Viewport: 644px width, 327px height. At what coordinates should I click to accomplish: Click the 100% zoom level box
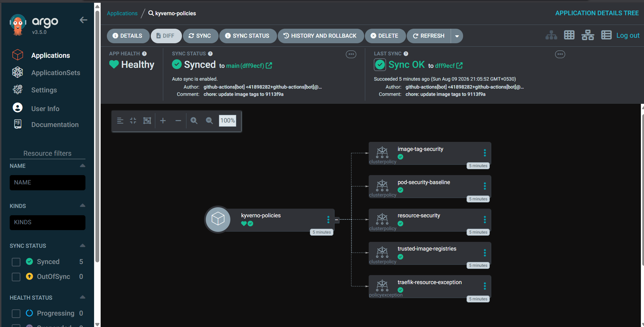(228, 120)
